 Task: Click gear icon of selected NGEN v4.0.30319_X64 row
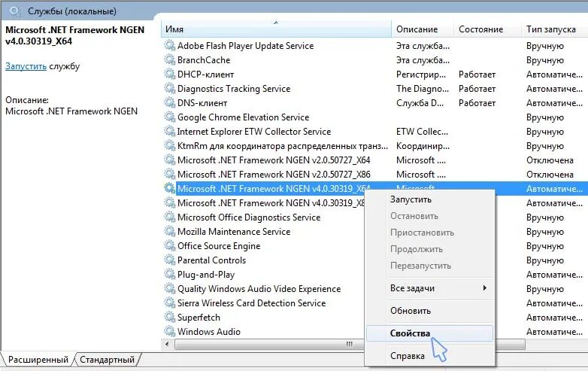click(x=169, y=189)
